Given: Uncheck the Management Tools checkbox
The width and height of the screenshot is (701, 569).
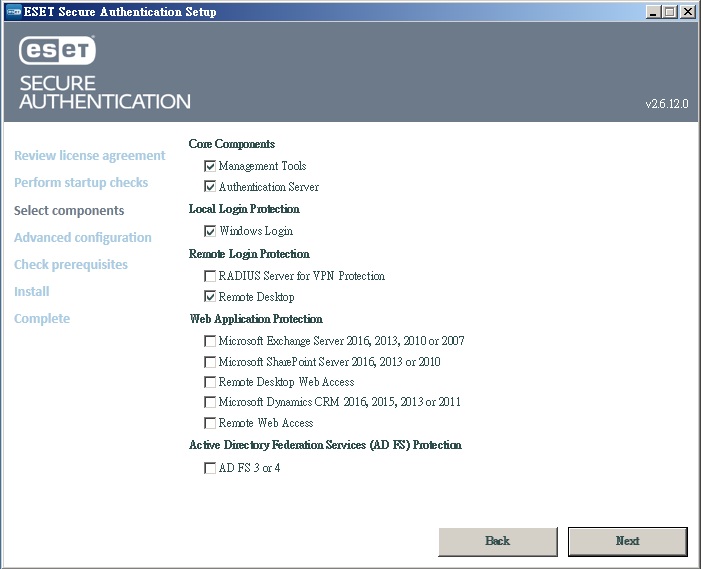Looking at the screenshot, I should 210,166.
